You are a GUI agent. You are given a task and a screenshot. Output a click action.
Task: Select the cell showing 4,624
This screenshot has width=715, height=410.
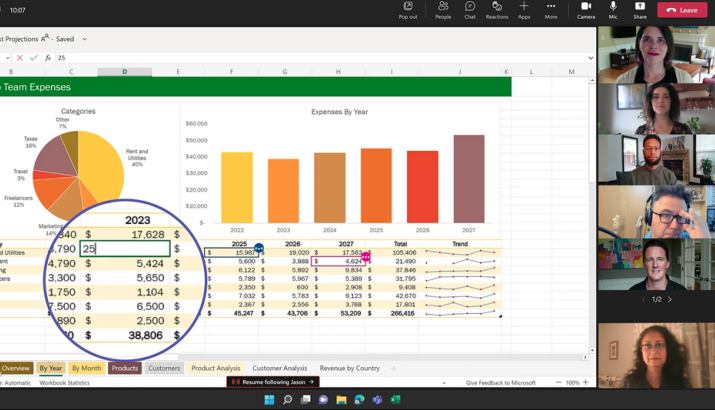338,261
